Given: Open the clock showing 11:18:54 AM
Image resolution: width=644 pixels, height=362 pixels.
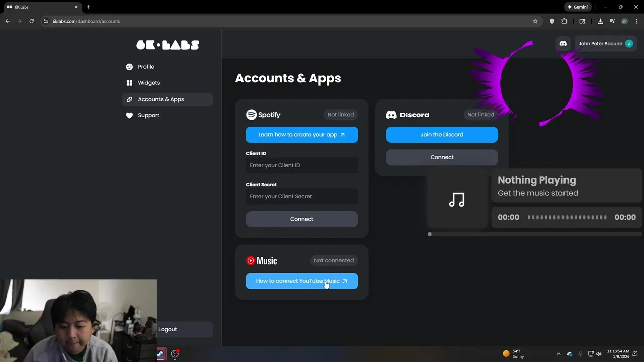Looking at the screenshot, I should pyautogui.click(x=618, y=354).
